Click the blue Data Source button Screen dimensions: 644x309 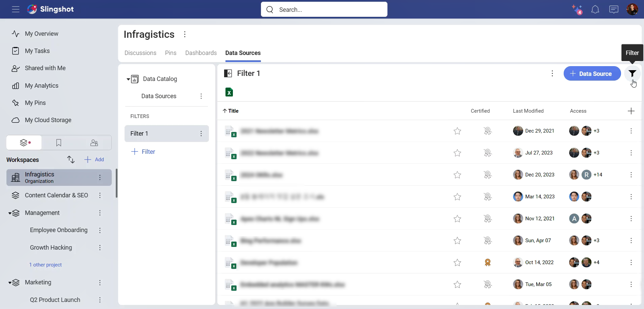(592, 74)
